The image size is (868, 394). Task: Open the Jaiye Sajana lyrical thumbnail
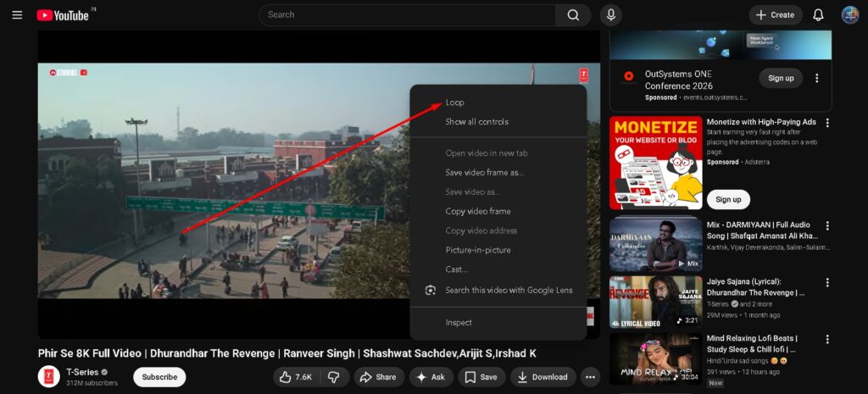655,302
